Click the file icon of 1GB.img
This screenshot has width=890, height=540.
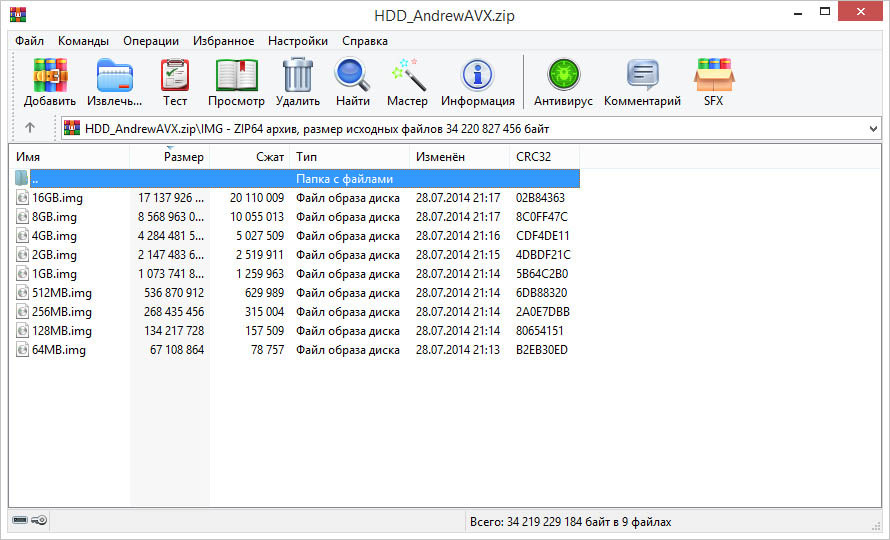point(22,274)
